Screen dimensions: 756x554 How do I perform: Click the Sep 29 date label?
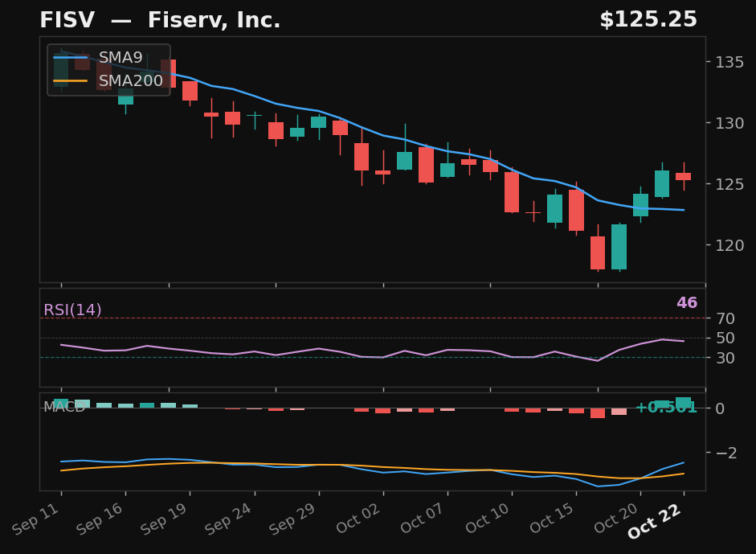pos(293,519)
